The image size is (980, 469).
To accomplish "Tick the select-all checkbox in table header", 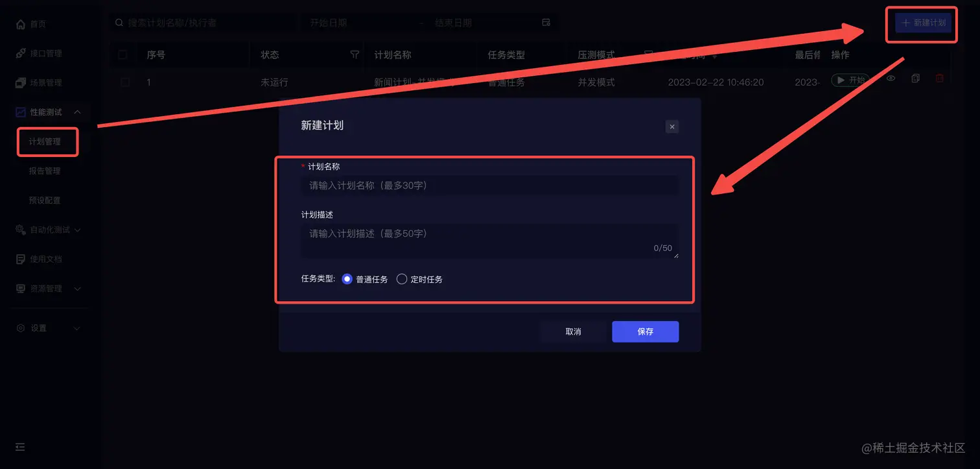I will pyautogui.click(x=123, y=55).
